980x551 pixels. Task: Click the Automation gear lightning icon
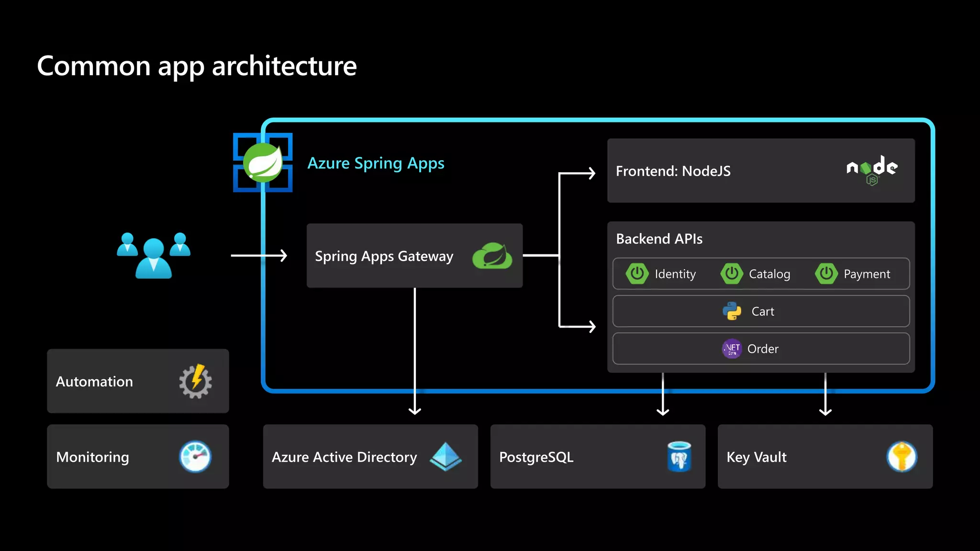[x=195, y=381]
